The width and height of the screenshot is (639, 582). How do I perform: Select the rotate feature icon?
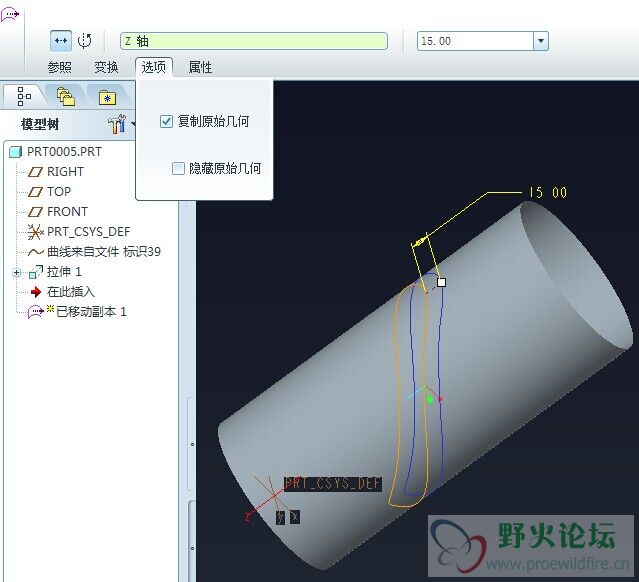point(84,41)
